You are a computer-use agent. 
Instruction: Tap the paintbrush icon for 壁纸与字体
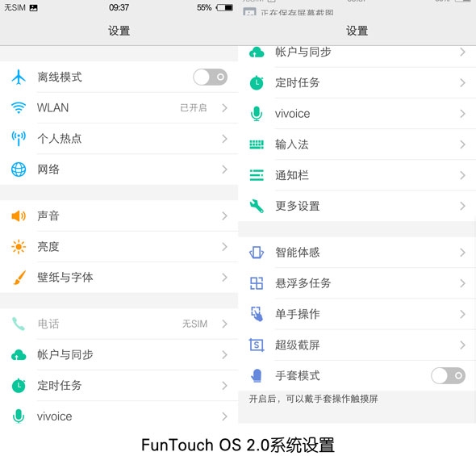[19, 278]
